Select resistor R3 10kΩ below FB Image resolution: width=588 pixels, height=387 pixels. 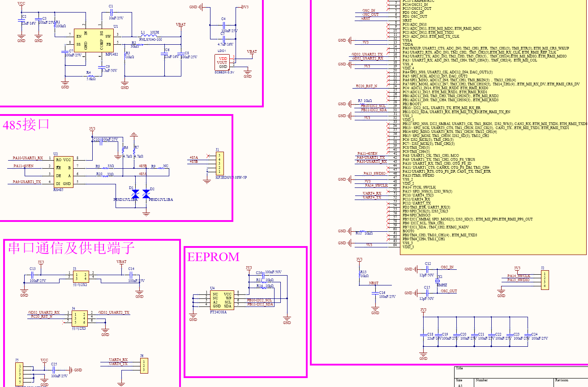pyautogui.click(x=124, y=56)
